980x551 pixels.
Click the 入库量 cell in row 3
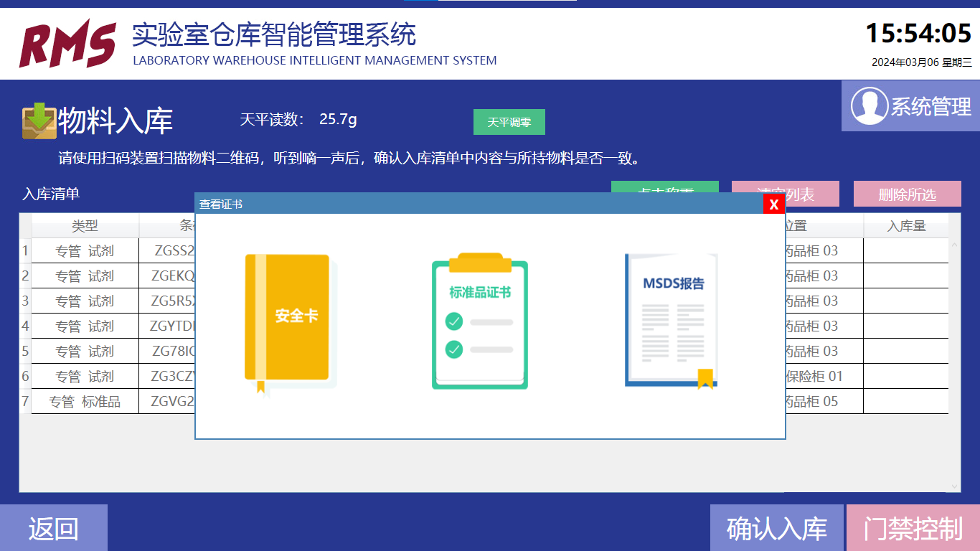[x=905, y=301]
